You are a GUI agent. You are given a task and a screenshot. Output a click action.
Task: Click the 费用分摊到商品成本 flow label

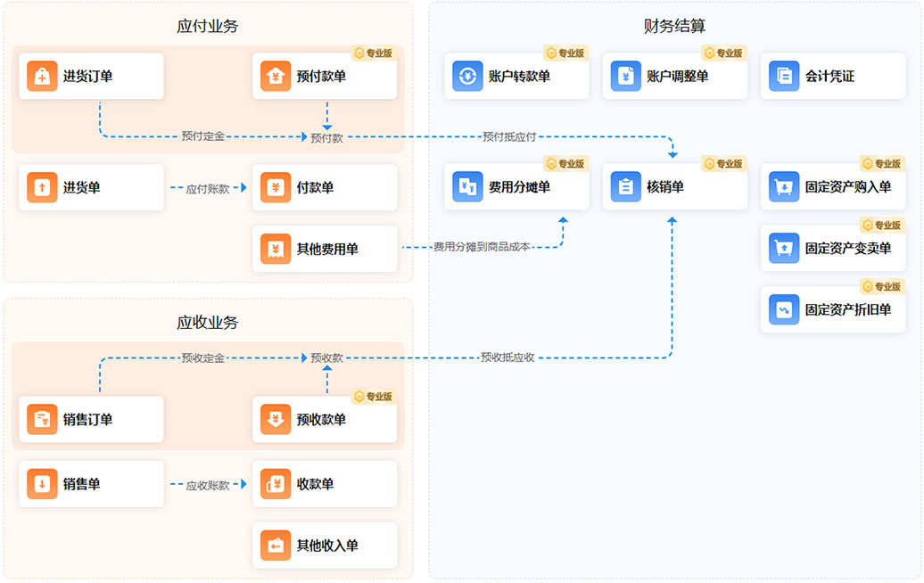pyautogui.click(x=482, y=247)
